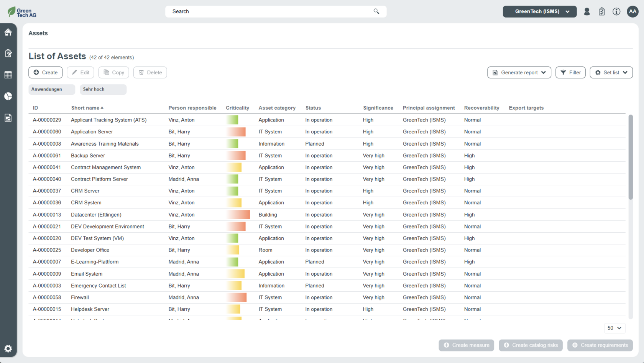Click the Filter button
This screenshot has width=644, height=363.
point(570,72)
